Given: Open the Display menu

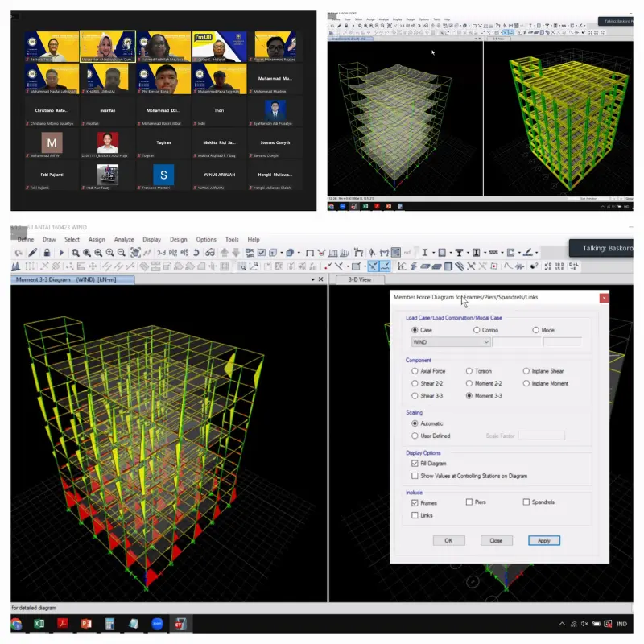Looking at the screenshot, I should point(151,239).
